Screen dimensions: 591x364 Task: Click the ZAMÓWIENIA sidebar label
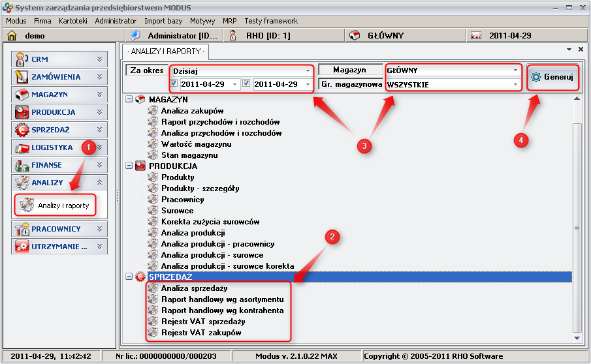coord(56,77)
